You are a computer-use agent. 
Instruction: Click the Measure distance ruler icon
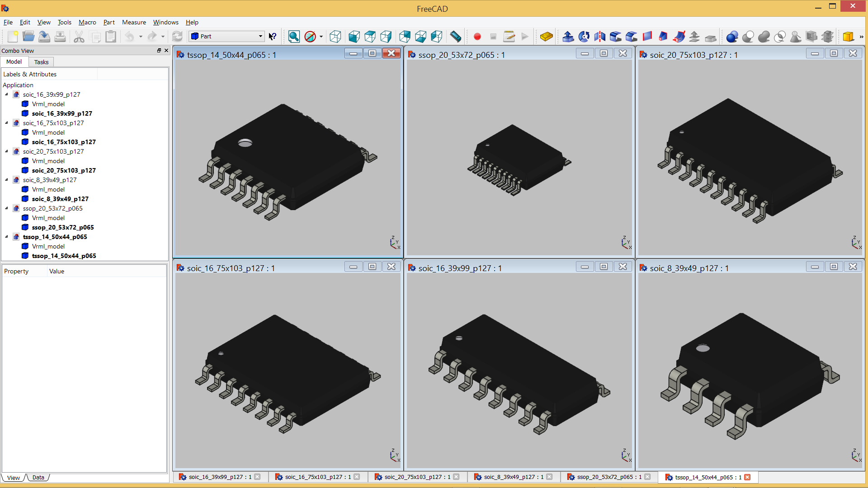pos(456,37)
